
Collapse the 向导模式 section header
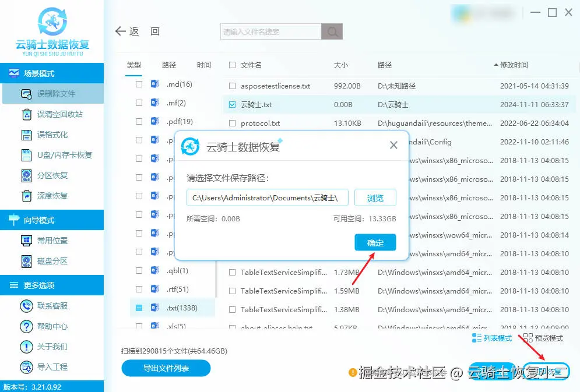(x=52, y=220)
